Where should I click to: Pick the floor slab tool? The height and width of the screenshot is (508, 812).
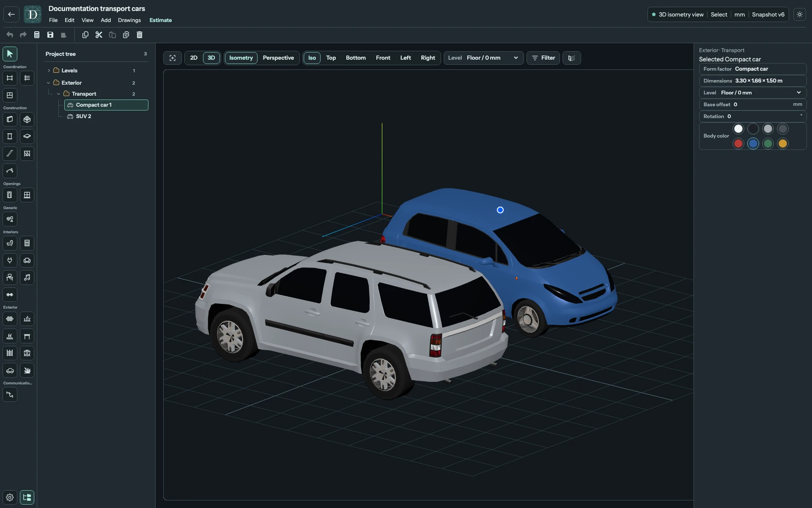point(27,136)
